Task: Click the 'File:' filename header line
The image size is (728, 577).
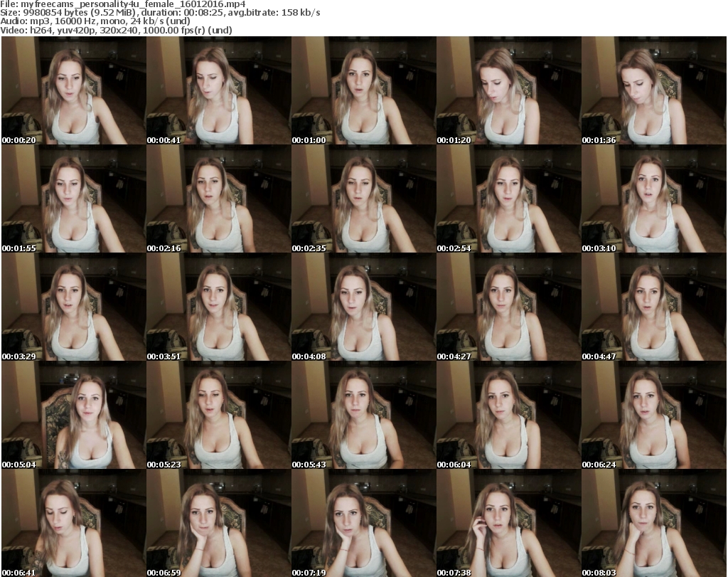Action: (123, 4)
